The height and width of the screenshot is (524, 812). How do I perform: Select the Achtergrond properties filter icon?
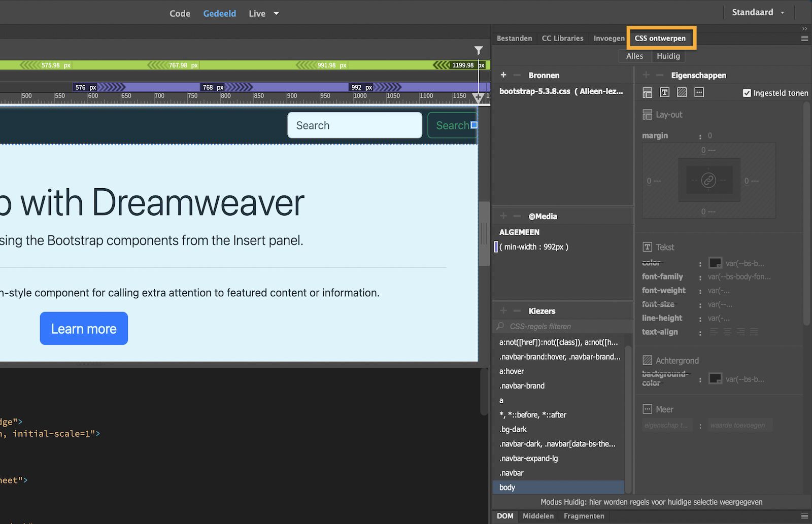[x=682, y=92]
